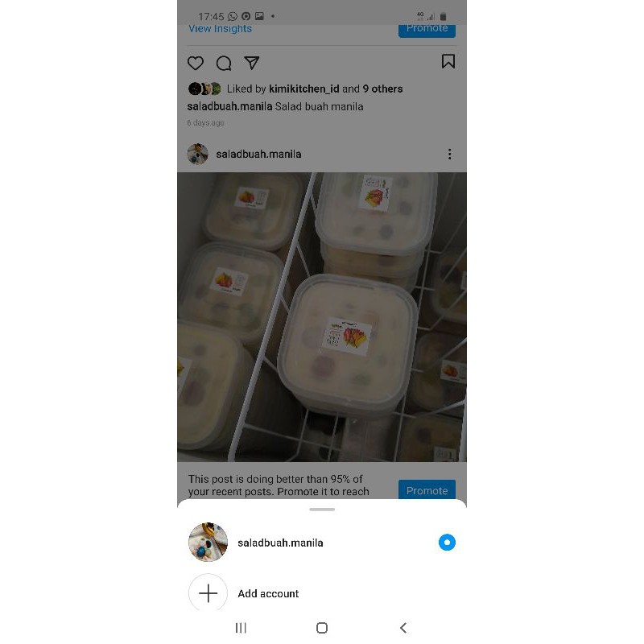Open the Android recent apps button
This screenshot has height=644, width=644.
241,628
